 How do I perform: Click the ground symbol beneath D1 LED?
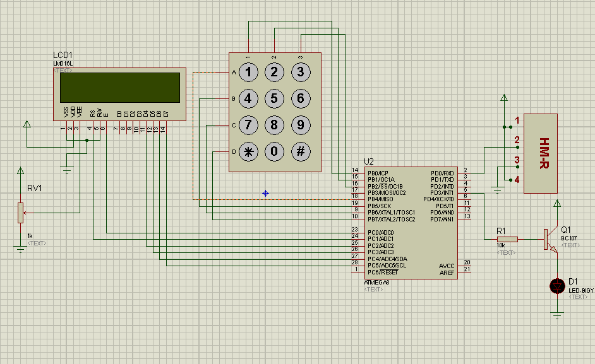click(557, 315)
